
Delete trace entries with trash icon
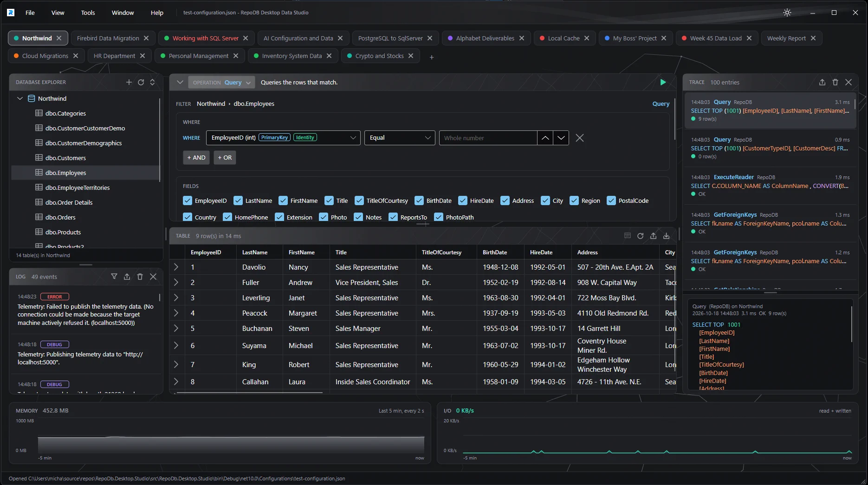(835, 82)
